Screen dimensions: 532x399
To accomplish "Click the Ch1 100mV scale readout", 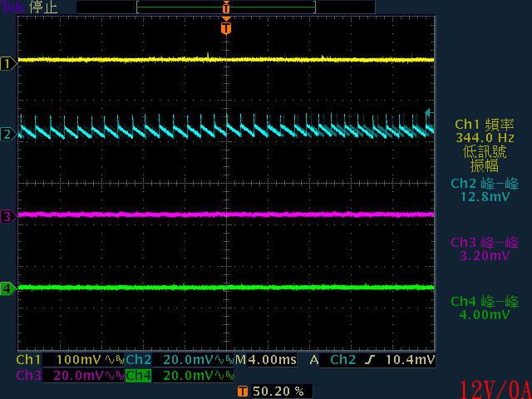I will coord(77,360).
